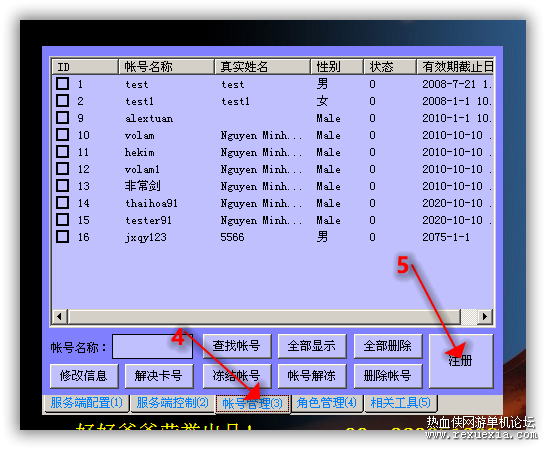Click the 查找帐号 button
This screenshot has height=450, width=546.
237,346
